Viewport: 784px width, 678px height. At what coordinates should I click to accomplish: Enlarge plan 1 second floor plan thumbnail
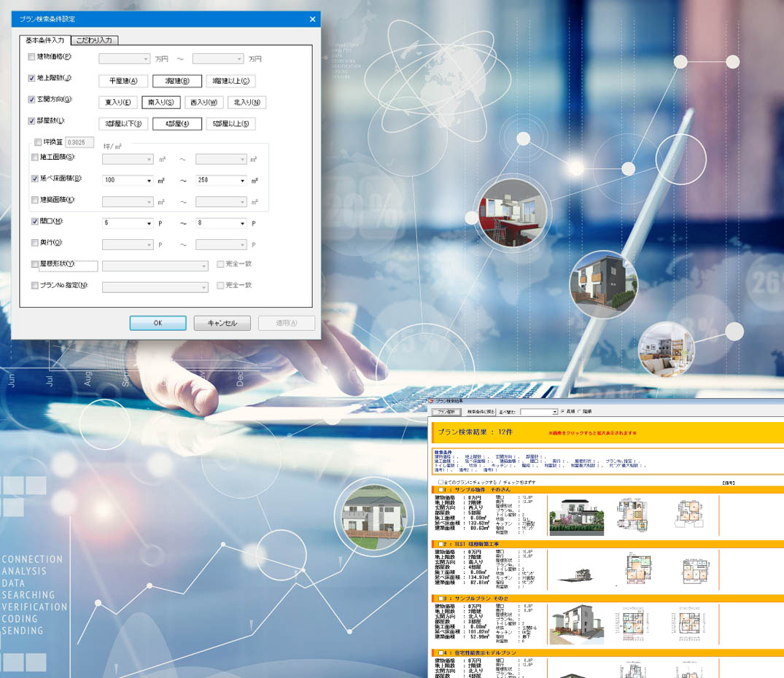point(691,514)
